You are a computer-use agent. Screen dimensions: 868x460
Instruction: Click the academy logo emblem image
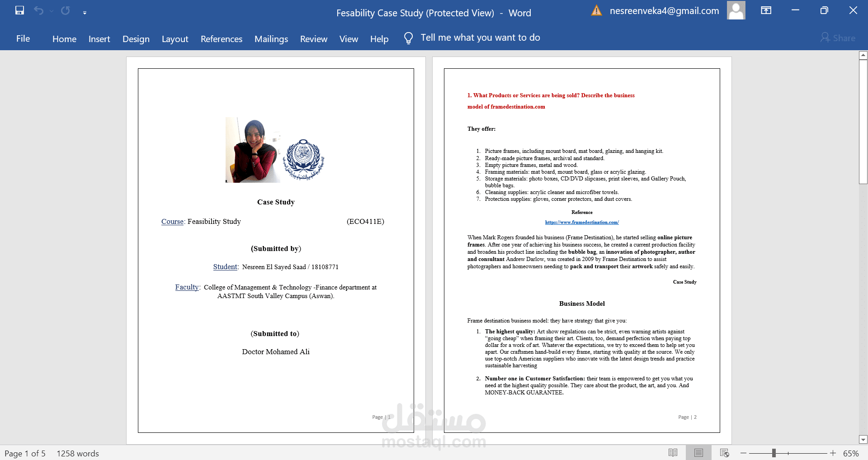click(x=304, y=159)
